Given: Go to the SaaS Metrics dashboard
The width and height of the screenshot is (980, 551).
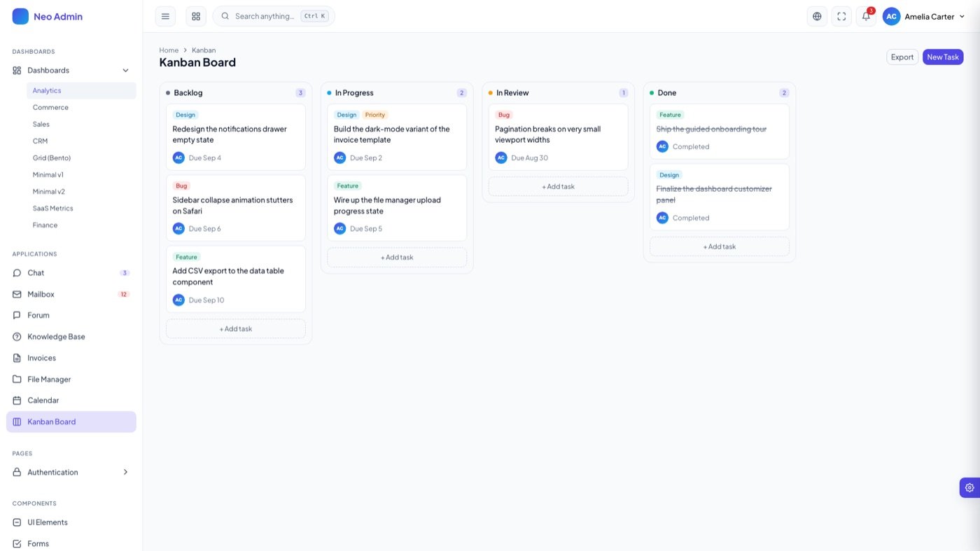Looking at the screenshot, I should [81, 208].
